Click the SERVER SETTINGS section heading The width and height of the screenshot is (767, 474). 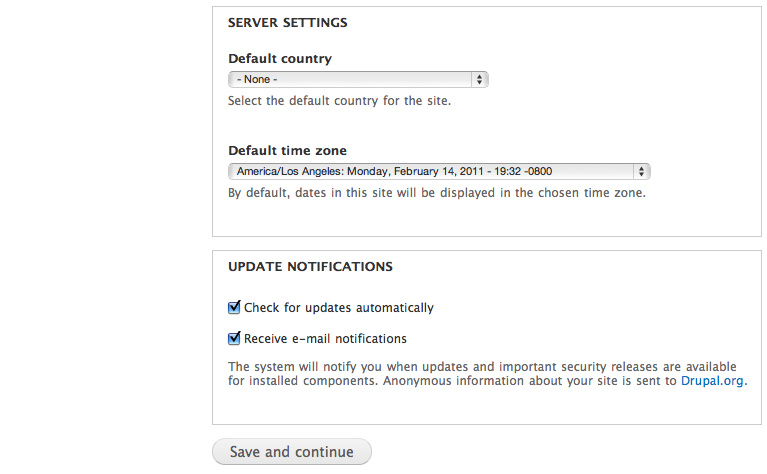(x=288, y=22)
